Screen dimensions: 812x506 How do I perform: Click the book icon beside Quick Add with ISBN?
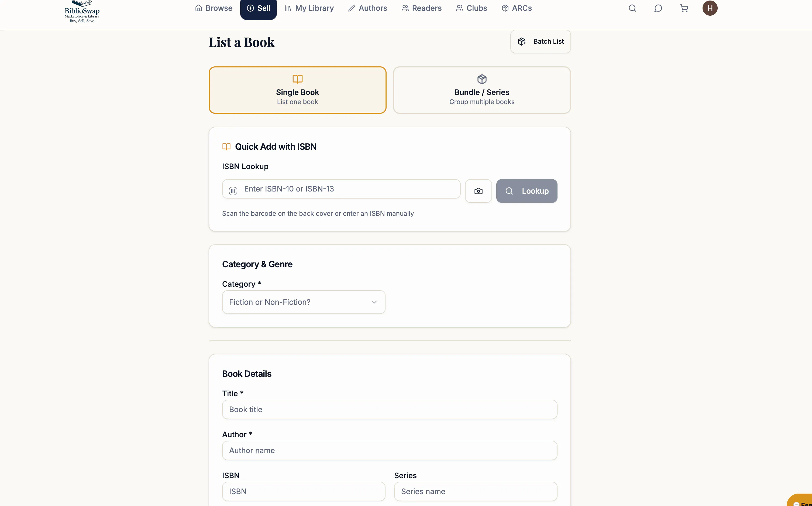pyautogui.click(x=226, y=146)
